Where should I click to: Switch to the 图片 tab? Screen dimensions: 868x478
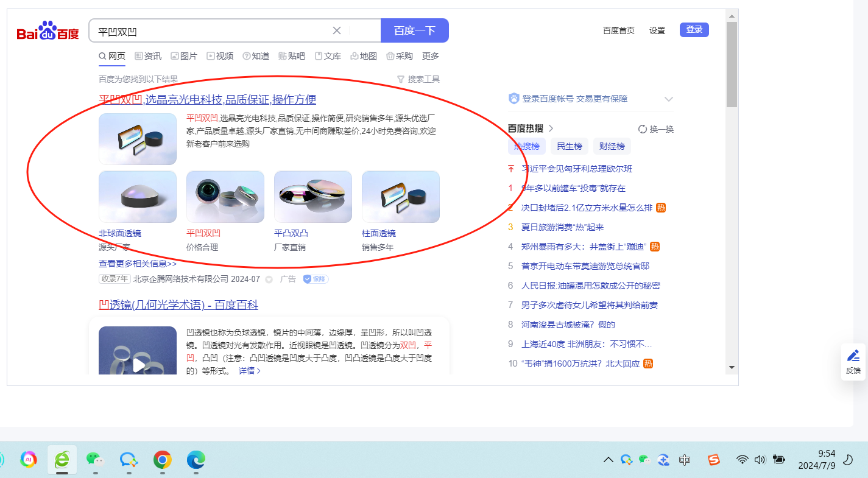pyautogui.click(x=184, y=56)
